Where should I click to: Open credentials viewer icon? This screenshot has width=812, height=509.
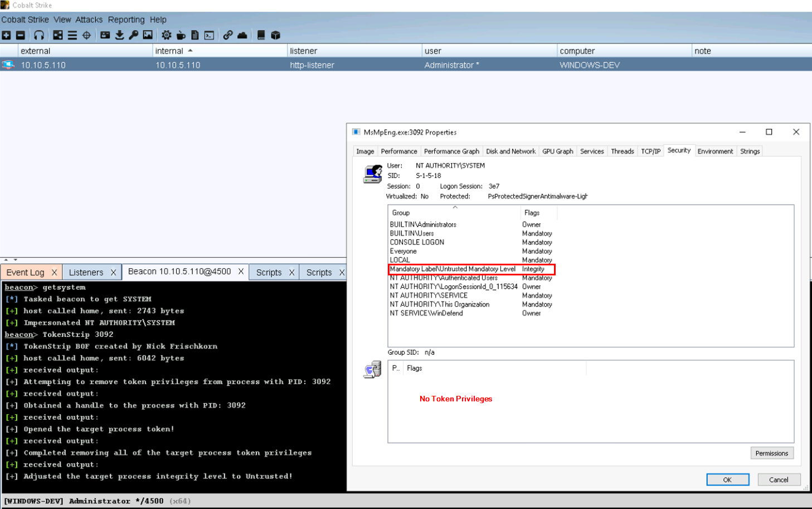[x=105, y=35]
